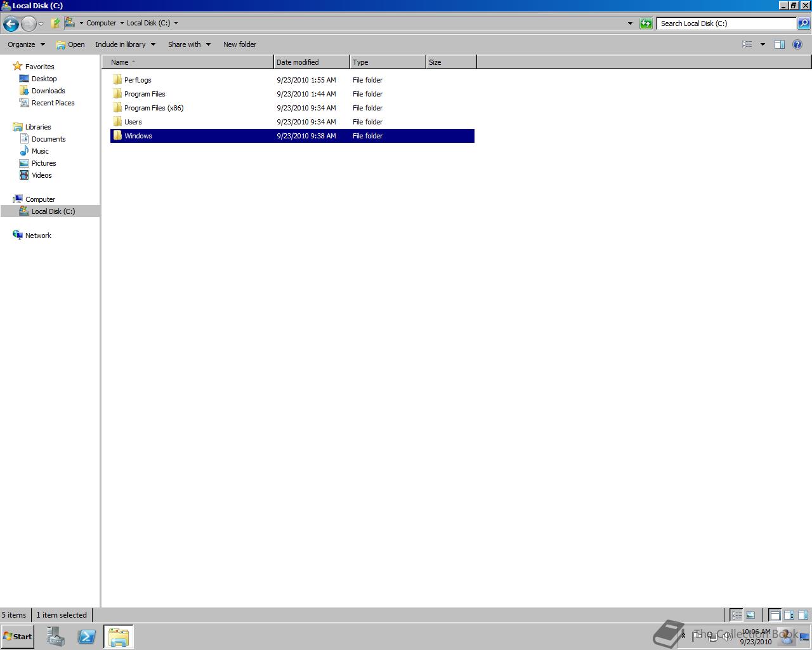Viewport: 812px width, 650px height.
Task: Click the Change your view icon
Action: (x=747, y=44)
